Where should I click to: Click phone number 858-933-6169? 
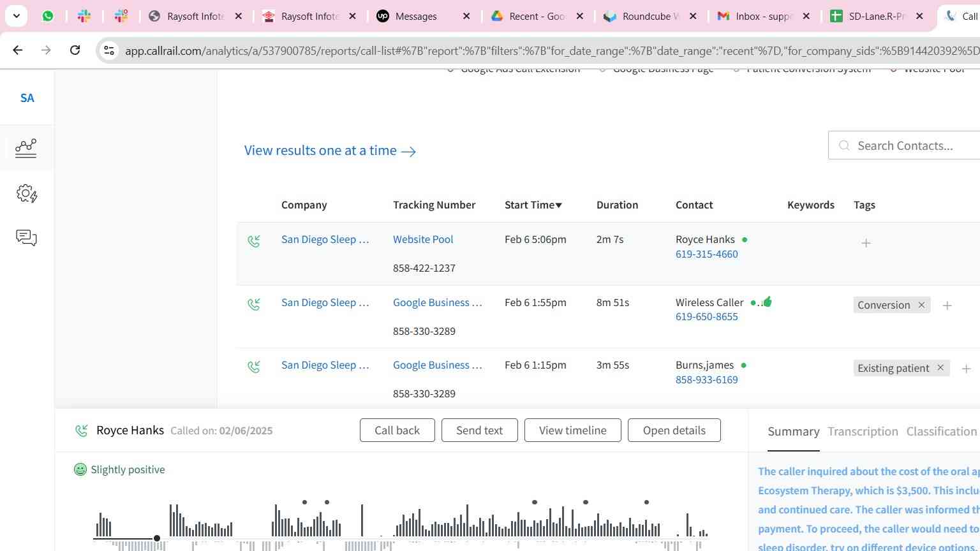(707, 379)
